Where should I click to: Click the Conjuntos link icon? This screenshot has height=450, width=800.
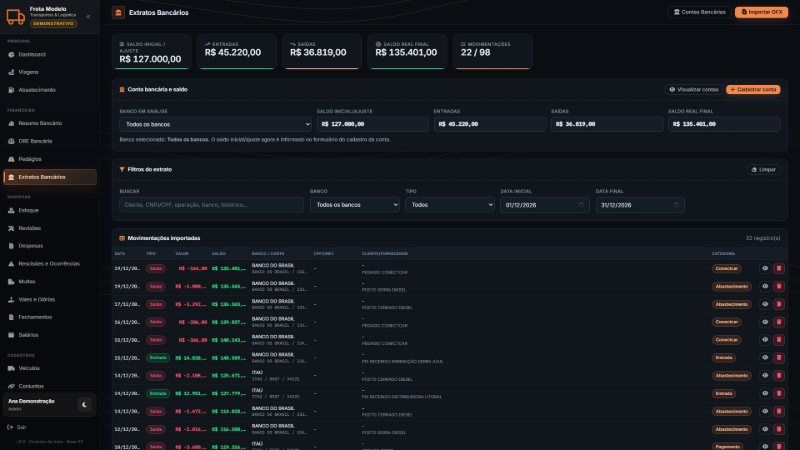pos(11,386)
